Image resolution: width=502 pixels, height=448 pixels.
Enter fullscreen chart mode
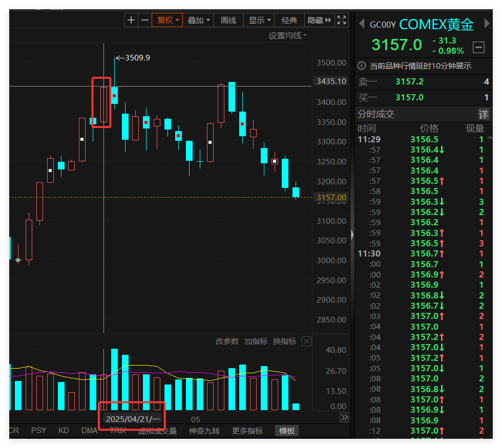[x=342, y=20]
